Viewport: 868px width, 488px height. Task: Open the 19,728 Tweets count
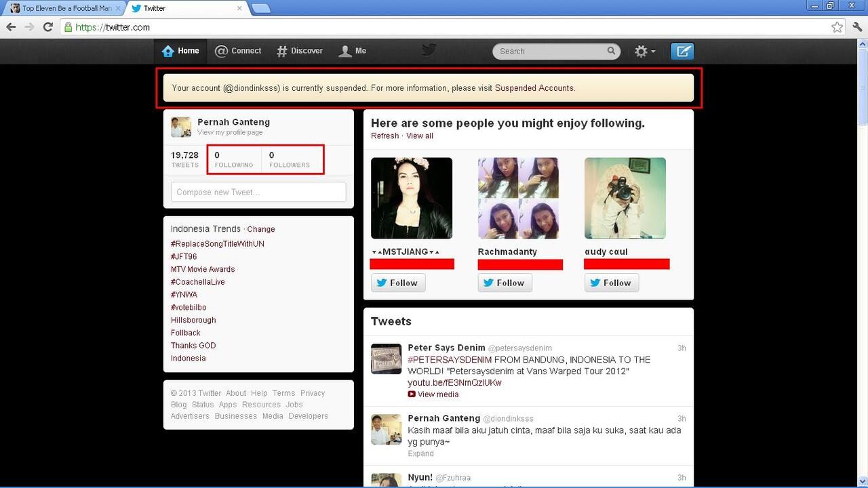[x=185, y=159]
